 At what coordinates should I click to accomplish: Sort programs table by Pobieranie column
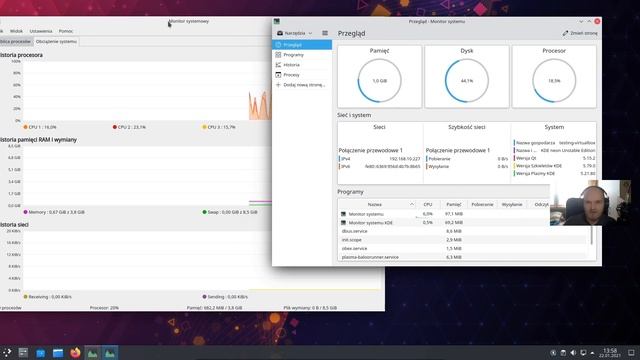482,204
